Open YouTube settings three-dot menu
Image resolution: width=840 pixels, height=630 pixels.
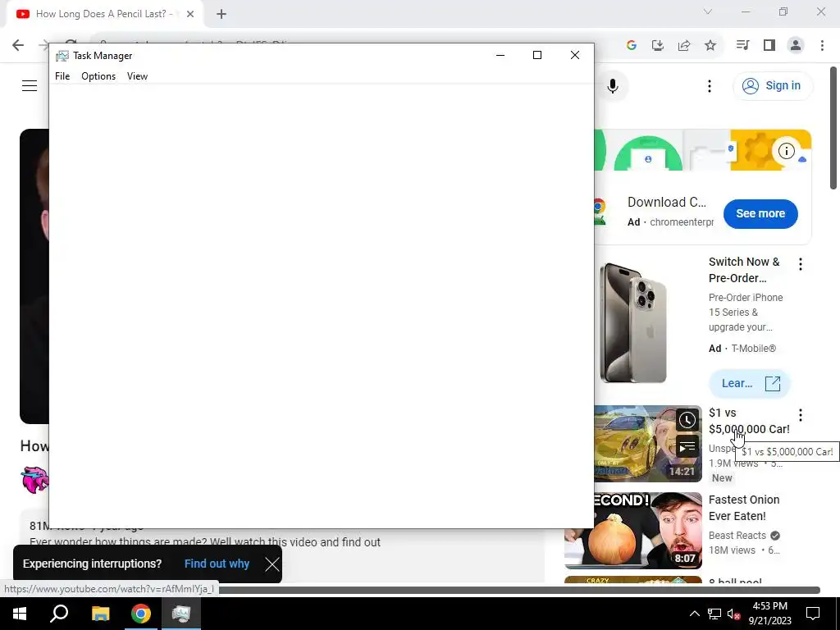710,86
